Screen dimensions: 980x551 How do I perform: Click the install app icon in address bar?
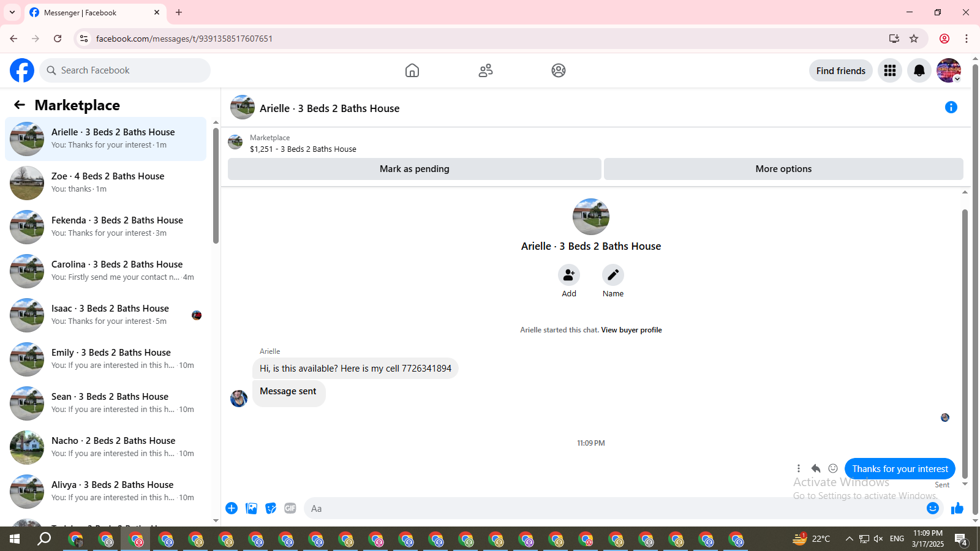[894, 39]
